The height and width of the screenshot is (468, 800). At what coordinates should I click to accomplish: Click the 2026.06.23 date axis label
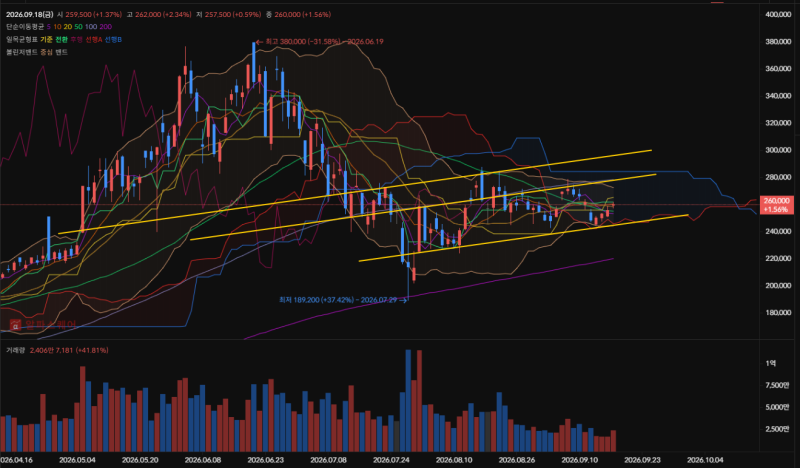[265, 460]
